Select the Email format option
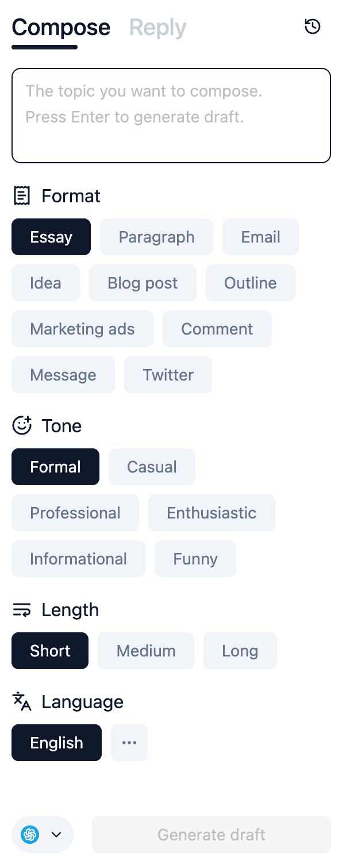 pos(260,237)
